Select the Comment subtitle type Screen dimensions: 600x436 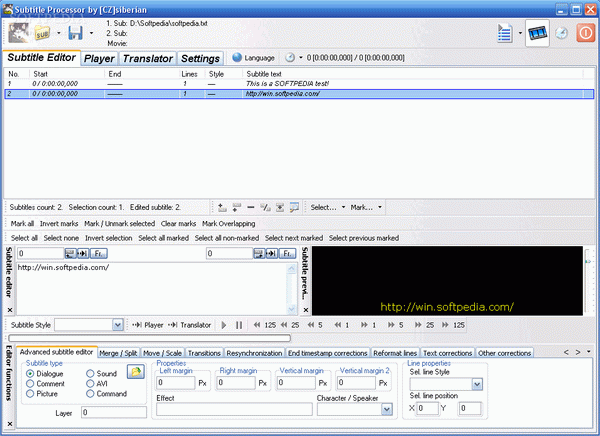30,384
